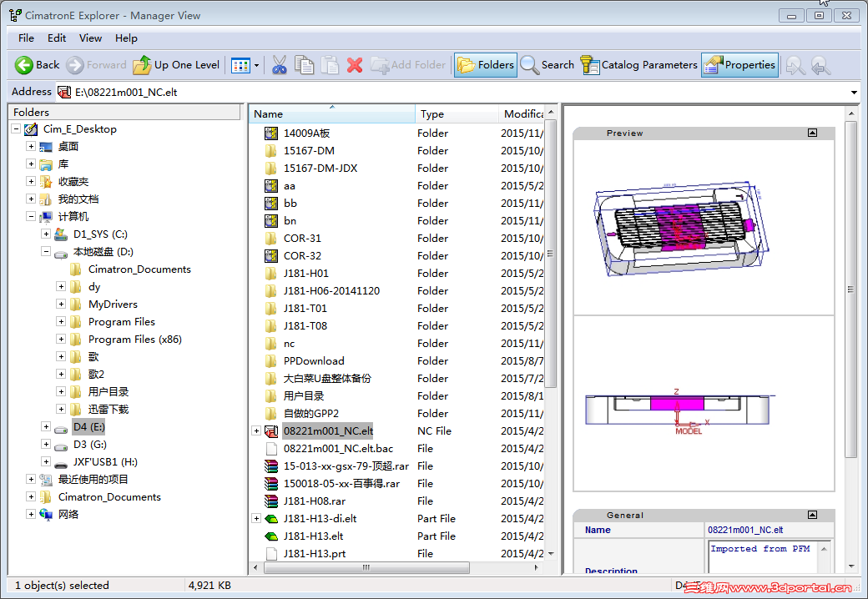Click the Copy icon in toolbar
The width and height of the screenshot is (868, 599).
(x=305, y=65)
